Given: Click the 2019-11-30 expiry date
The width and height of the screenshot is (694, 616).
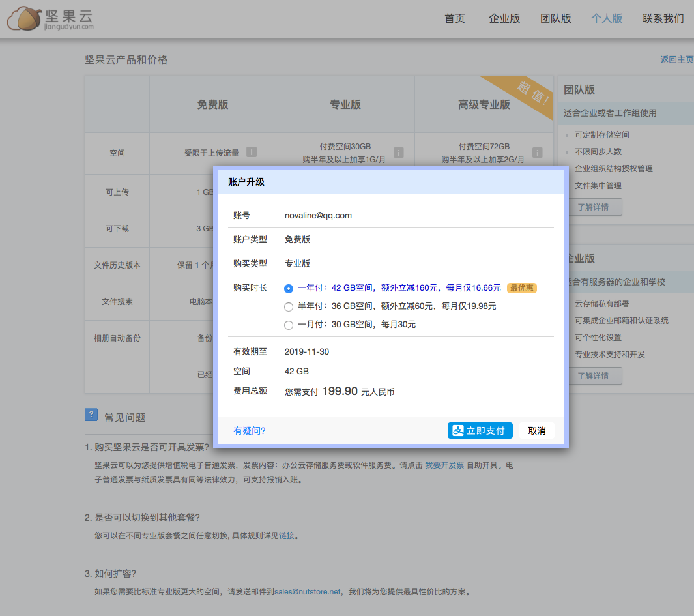Looking at the screenshot, I should click(x=307, y=351).
